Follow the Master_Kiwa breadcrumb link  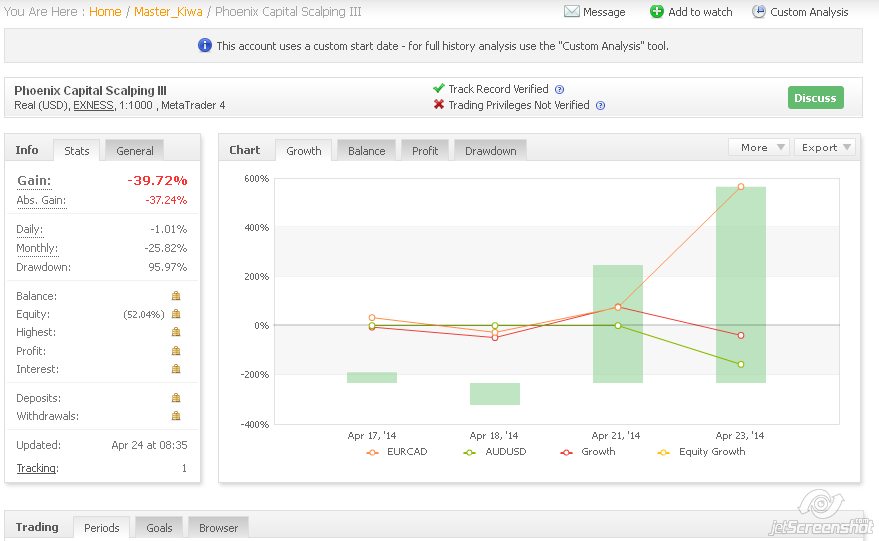[170, 12]
